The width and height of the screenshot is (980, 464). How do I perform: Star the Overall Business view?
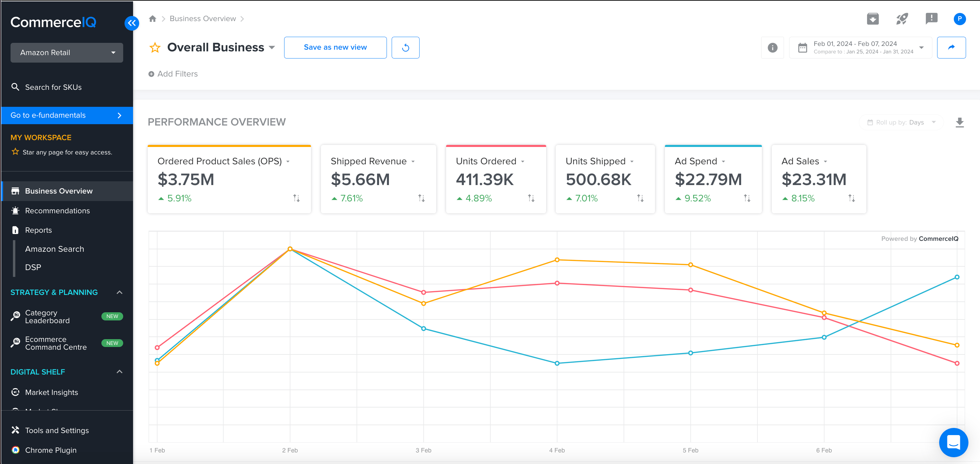155,48
